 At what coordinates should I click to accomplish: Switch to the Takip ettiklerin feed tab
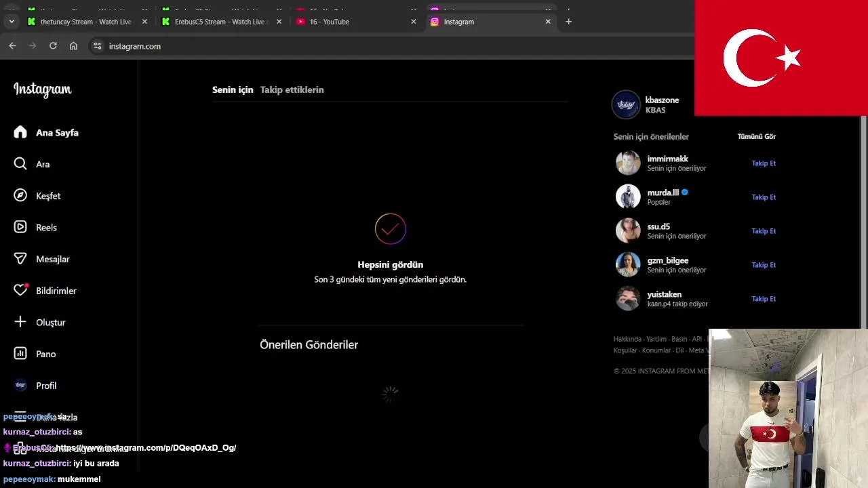[292, 89]
